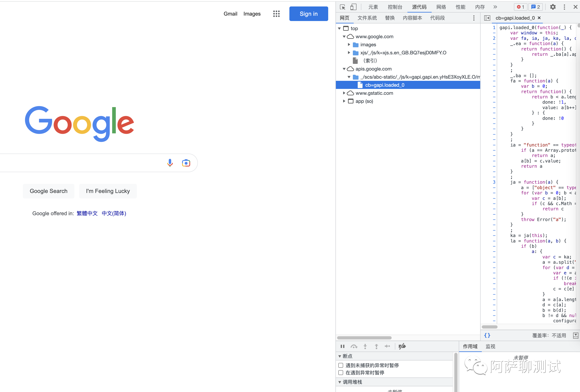The height and width of the screenshot is (392, 580).
Task: Click the Google apps grid icon
Action: 276,14
